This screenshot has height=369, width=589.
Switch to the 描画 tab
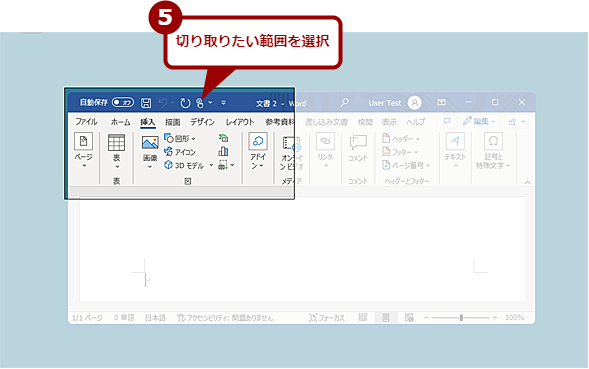pos(173,122)
